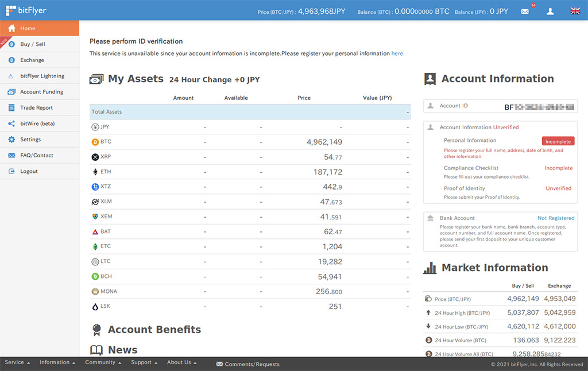Open Settings in sidebar

40,140
